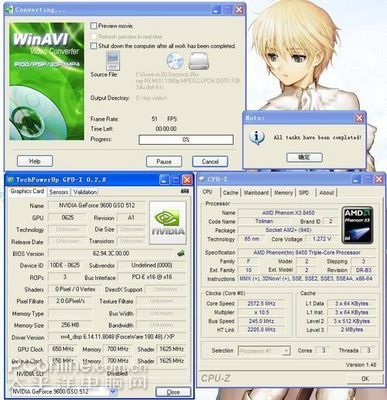This screenshot has height=400, width=387.
Task: Cancel the video conversion
Action: pyautogui.click(x=210, y=162)
